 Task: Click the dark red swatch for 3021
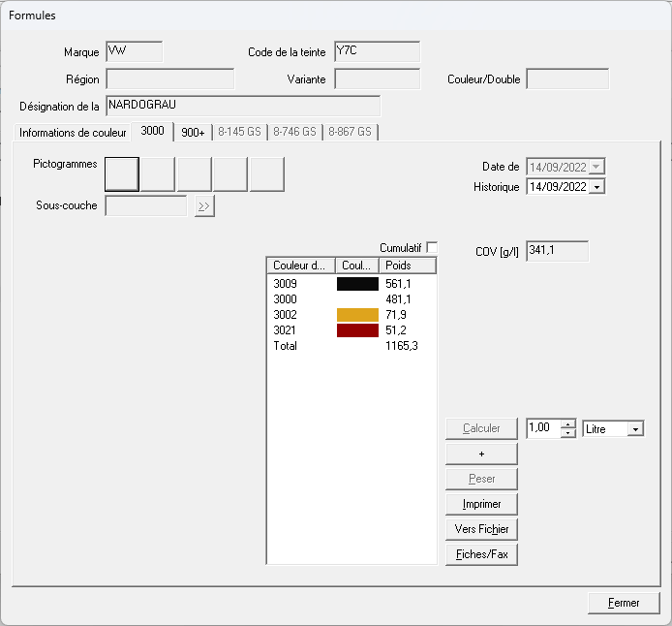click(357, 330)
